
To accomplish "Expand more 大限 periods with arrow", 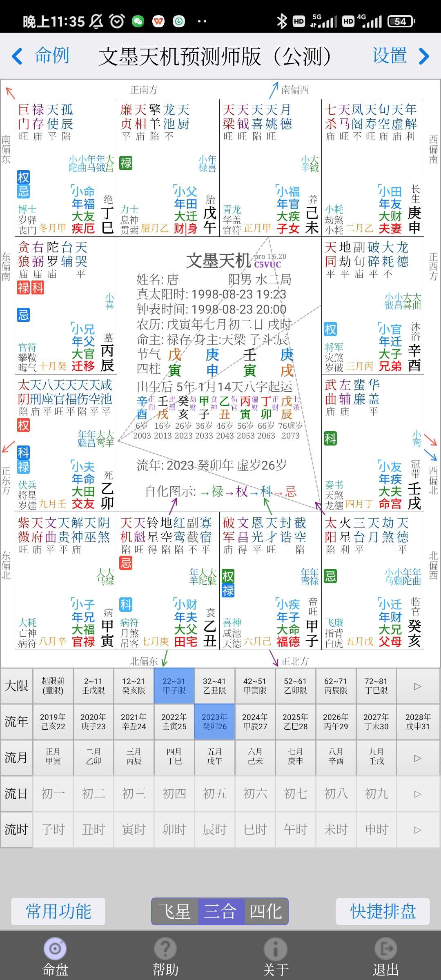I will tap(418, 686).
